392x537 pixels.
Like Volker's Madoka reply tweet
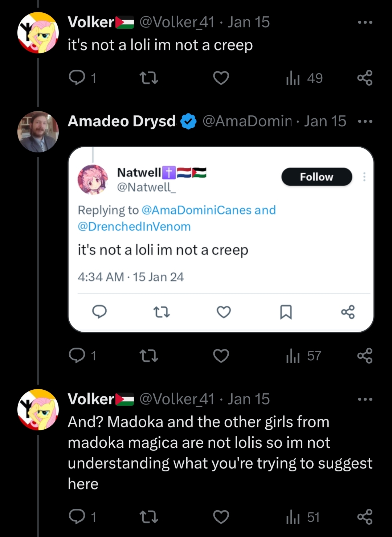pyautogui.click(x=221, y=517)
